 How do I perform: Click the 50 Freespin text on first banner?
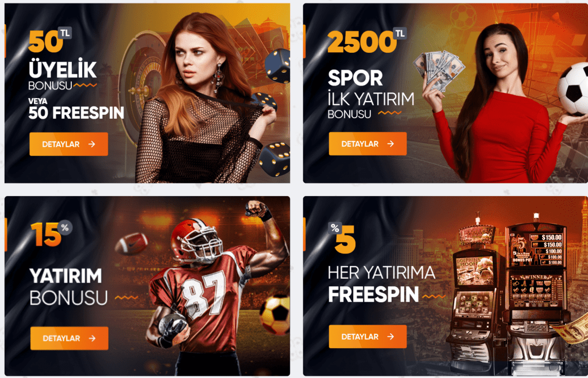point(76,113)
